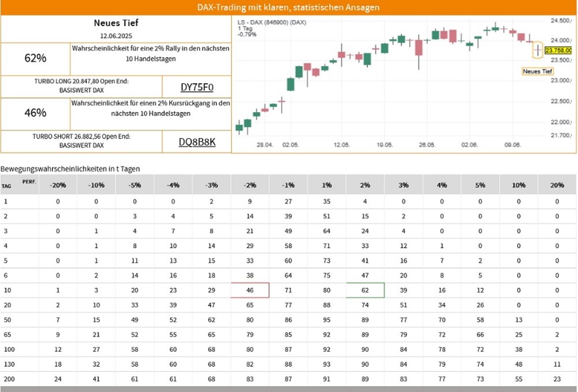Click the 'TURBO SHORT 26.882,56 Open End' text
The image size is (578, 392).
[81, 136]
